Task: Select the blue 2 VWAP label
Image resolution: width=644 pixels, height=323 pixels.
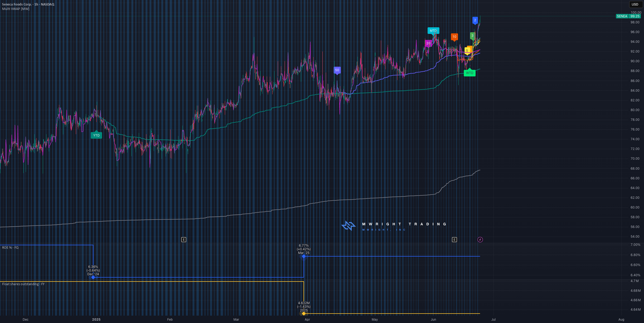Action: click(475, 20)
